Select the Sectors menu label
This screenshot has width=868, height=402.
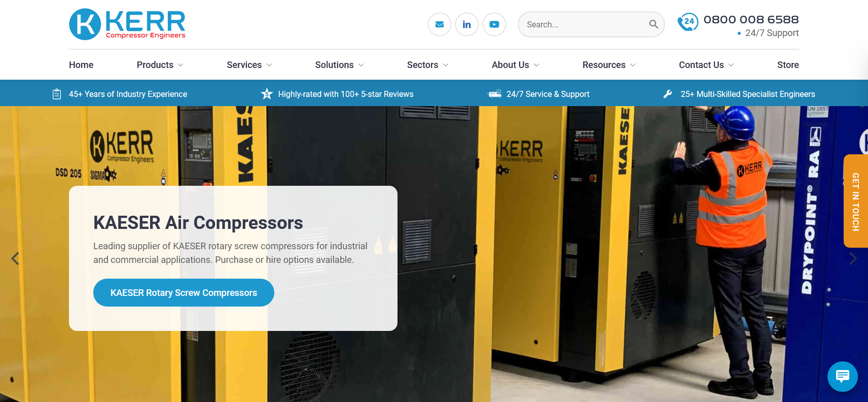tap(422, 65)
